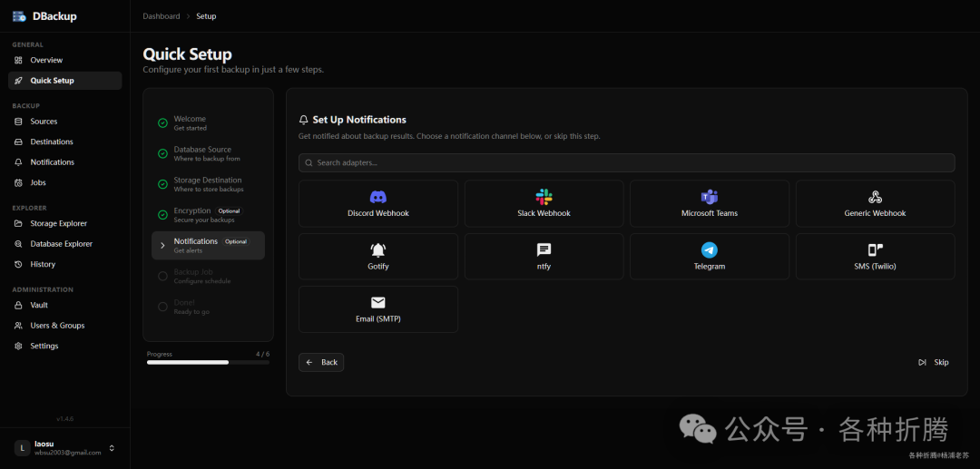Go to Dashboard breadcrumb link
Screen dimensions: 980x469
click(x=162, y=16)
